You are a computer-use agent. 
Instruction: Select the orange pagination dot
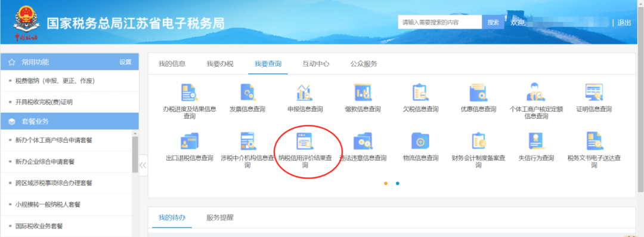coord(386,183)
